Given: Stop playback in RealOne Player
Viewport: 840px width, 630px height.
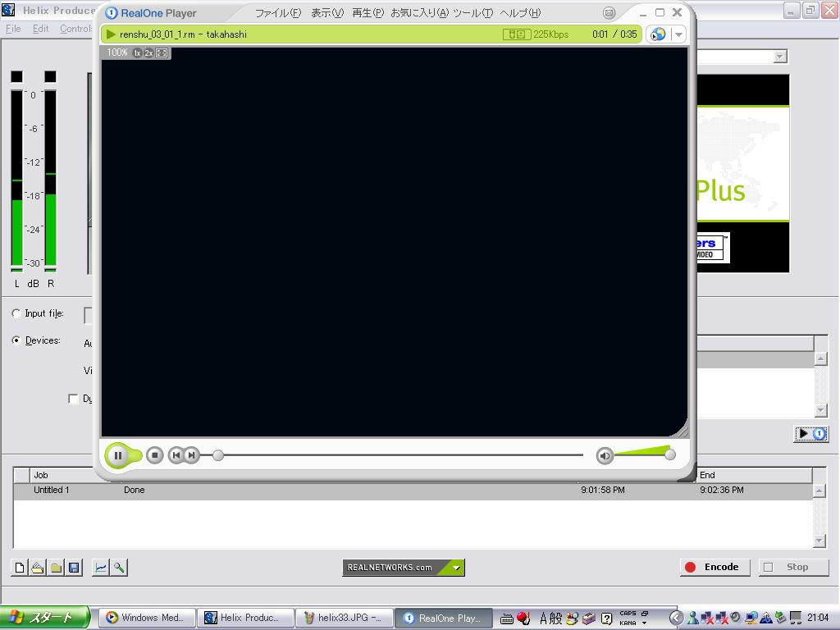Looking at the screenshot, I should coord(155,455).
